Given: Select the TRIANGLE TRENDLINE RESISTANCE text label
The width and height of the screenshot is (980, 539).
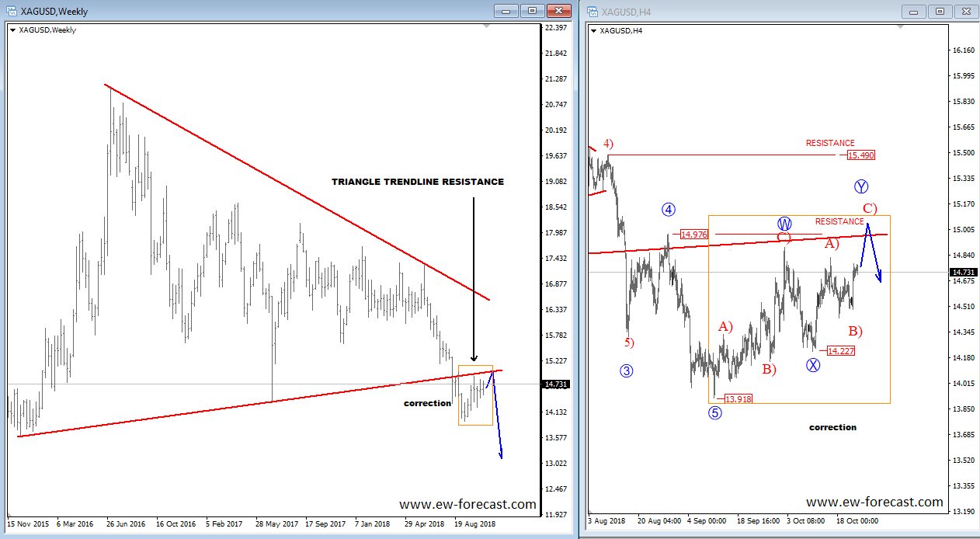Looking at the screenshot, I should click(418, 182).
